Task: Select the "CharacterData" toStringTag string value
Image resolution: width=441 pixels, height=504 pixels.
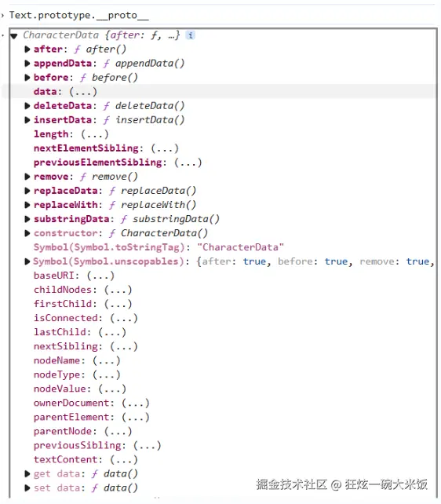Action: click(241, 247)
